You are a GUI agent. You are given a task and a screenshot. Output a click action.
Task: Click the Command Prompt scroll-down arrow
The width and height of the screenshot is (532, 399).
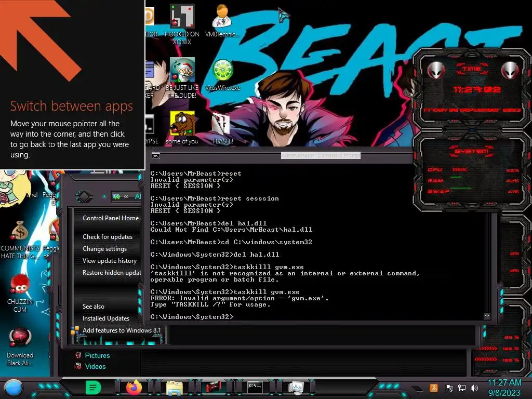(487, 316)
